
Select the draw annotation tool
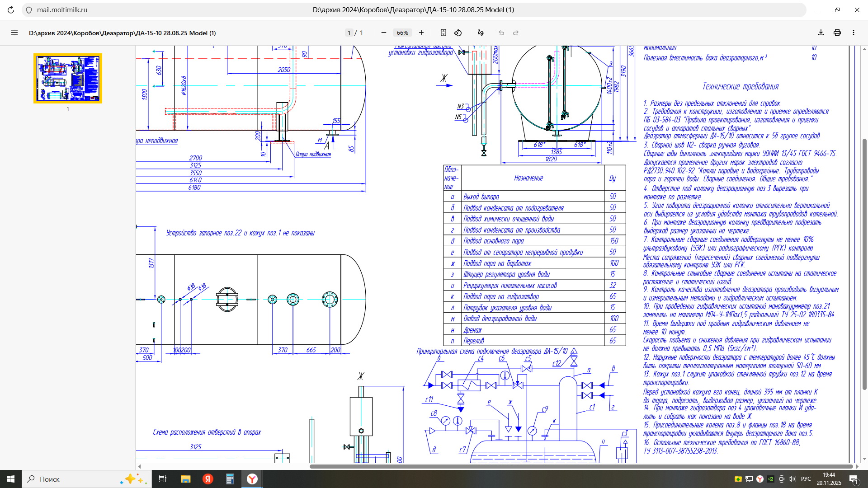coord(481,33)
